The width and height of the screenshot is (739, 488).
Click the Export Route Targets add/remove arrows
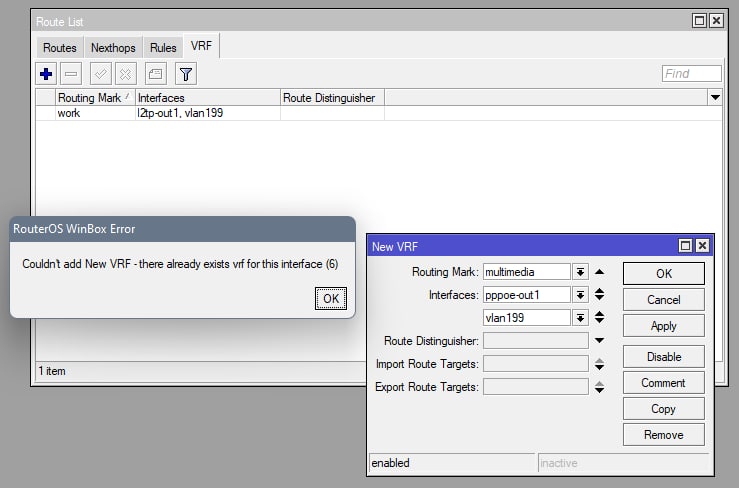[x=599, y=387]
